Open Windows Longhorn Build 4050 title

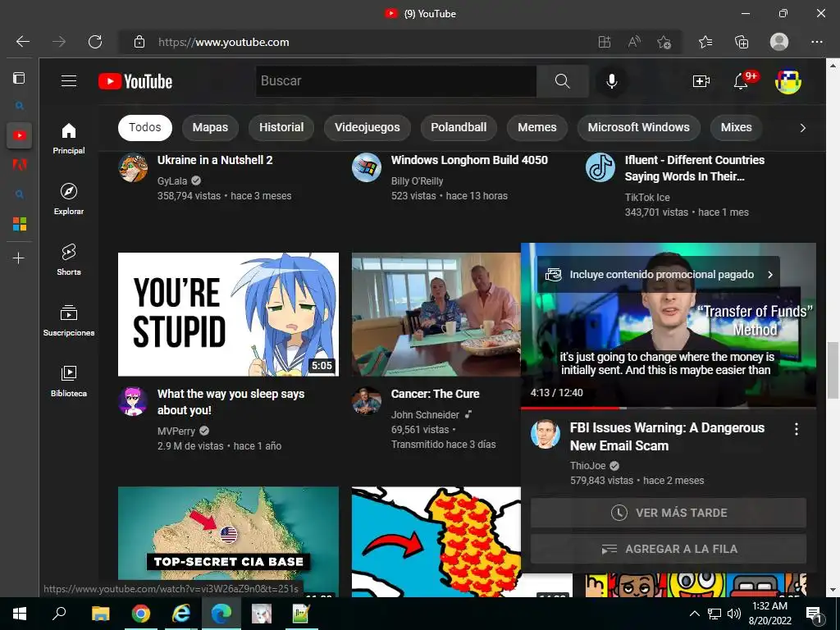click(x=469, y=160)
